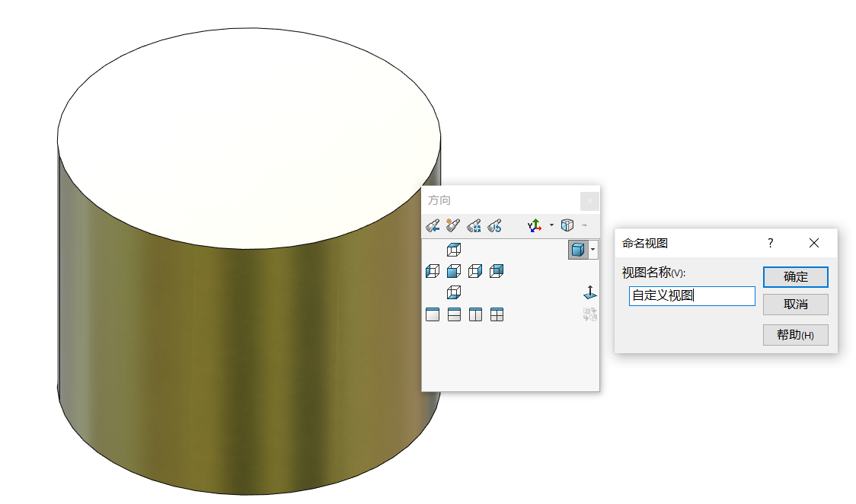This screenshot has height=504, width=856.
Task: Click the Normal To view icon
Action: point(589,292)
